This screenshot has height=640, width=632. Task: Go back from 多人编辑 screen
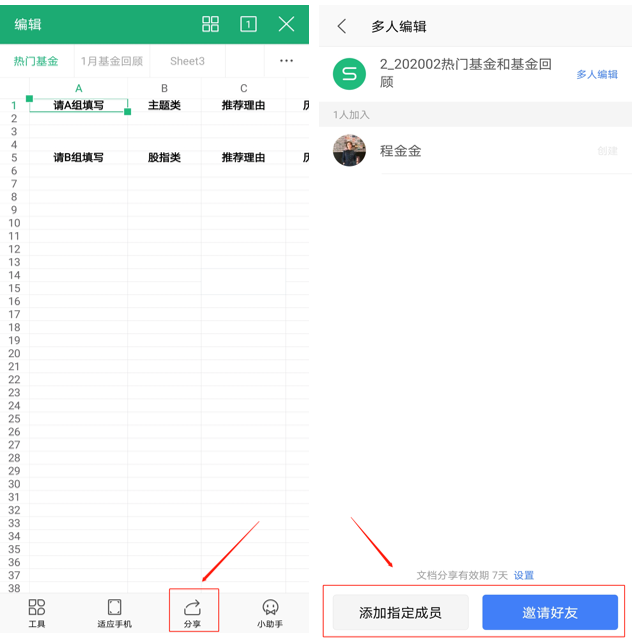tap(342, 26)
